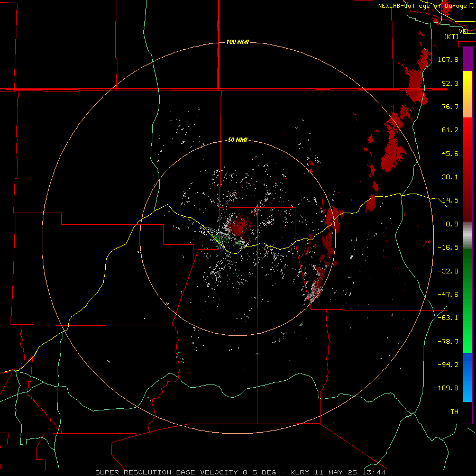Click the -47.6 velocity scale value
This screenshot has height=476, width=476.
448,295
